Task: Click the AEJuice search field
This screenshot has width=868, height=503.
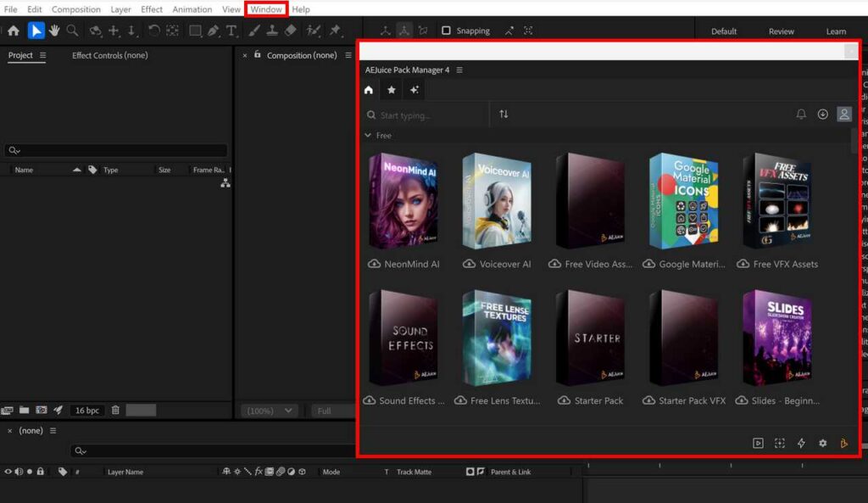Action: [x=426, y=115]
